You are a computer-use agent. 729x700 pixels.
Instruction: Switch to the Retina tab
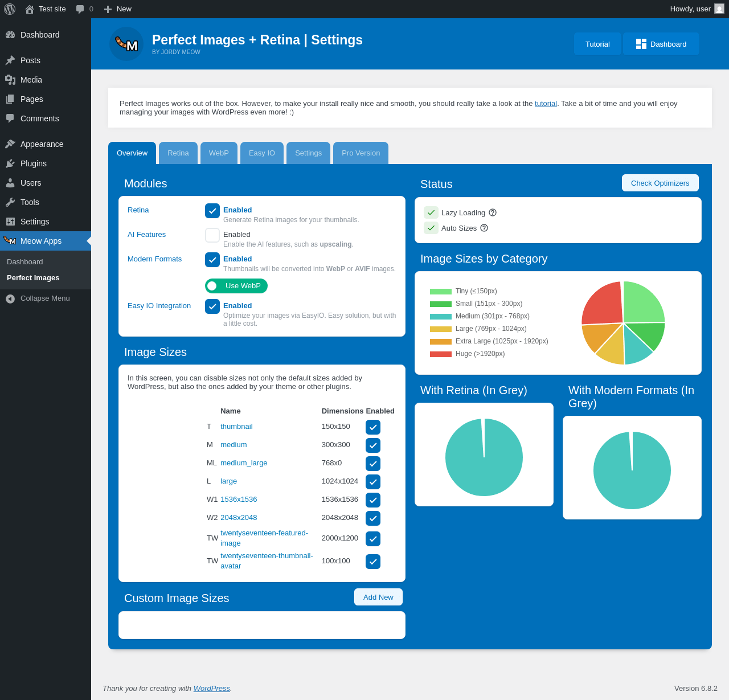tap(178, 153)
